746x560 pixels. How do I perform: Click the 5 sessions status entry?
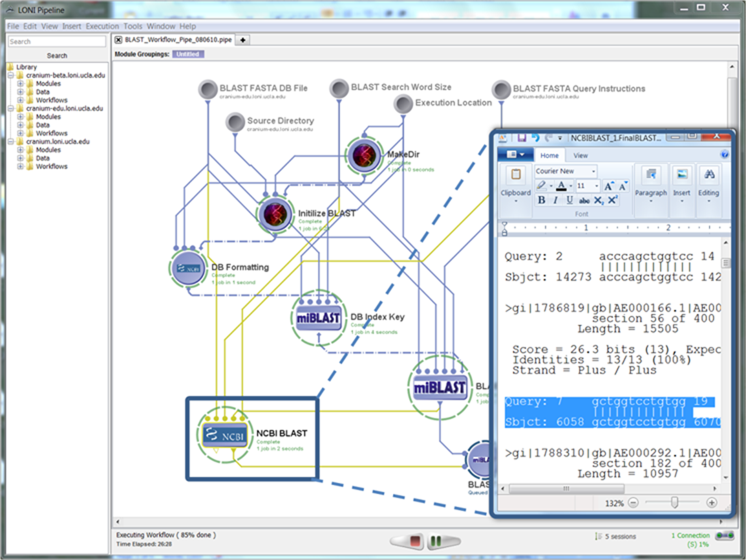tap(616, 536)
